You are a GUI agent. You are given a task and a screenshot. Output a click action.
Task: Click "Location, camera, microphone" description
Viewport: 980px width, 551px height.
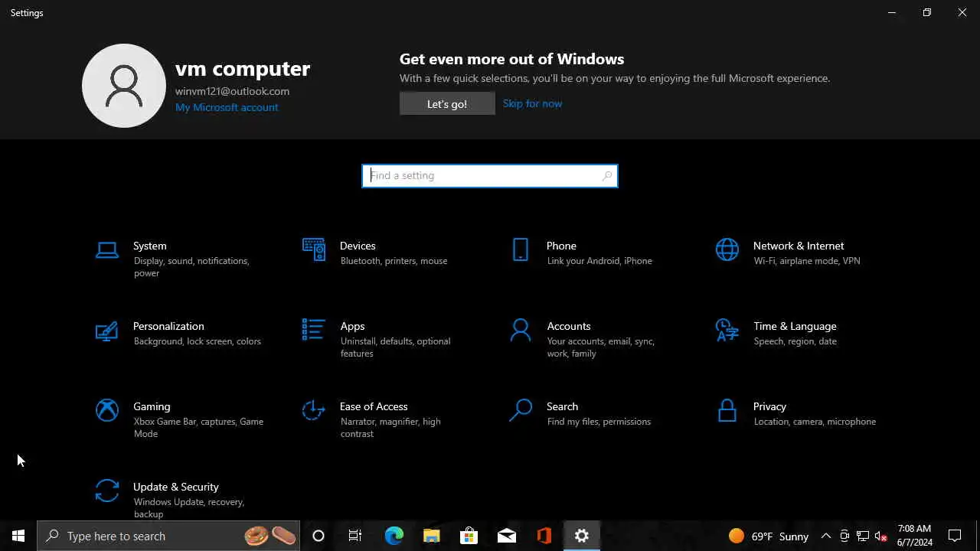coord(815,422)
